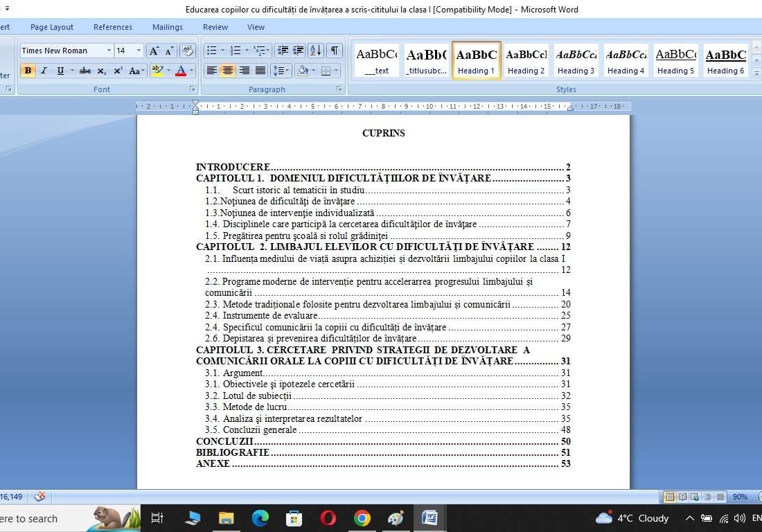Open the Font dialog box launcher
This screenshot has height=532, width=762.
coord(193,88)
